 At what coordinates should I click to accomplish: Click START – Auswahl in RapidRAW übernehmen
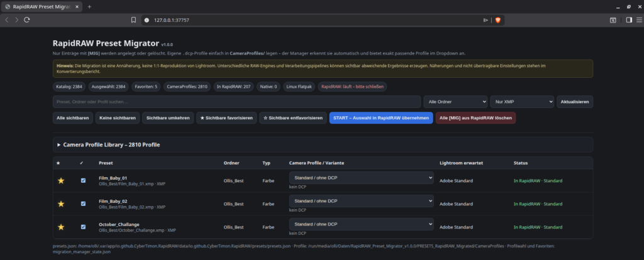[x=381, y=118]
